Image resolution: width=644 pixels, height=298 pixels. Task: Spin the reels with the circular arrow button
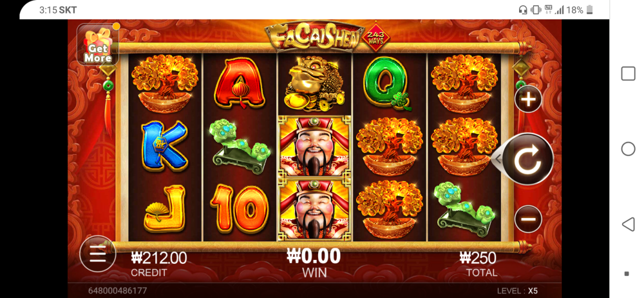[528, 159]
